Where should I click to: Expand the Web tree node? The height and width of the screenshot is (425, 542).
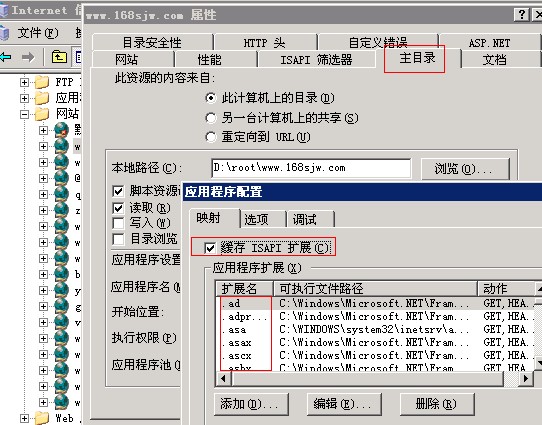(24, 418)
